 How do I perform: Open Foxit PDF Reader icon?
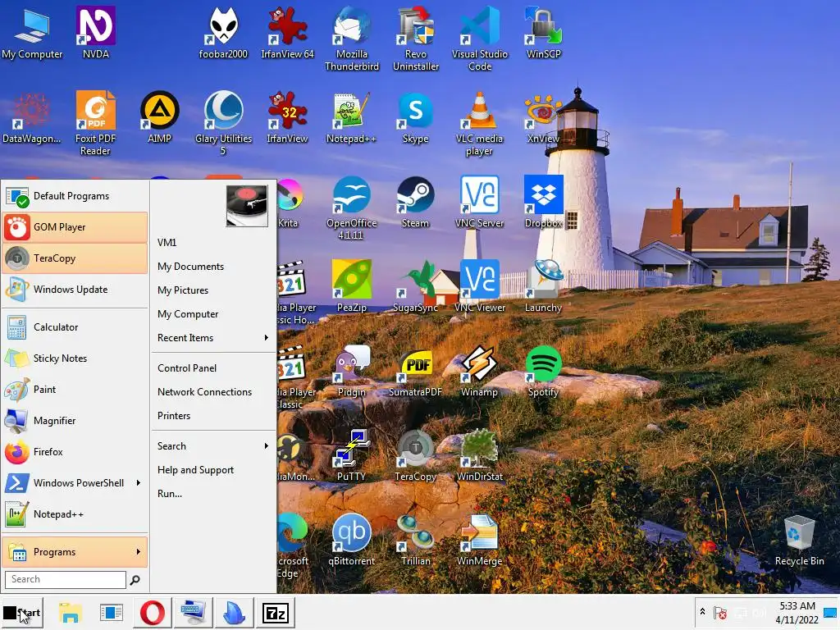tap(95, 123)
